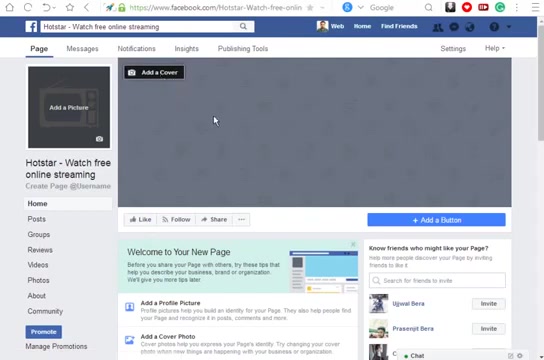The width and height of the screenshot is (544, 360).
Task: Click the Facebook logo icon
Action: pos(31,26)
